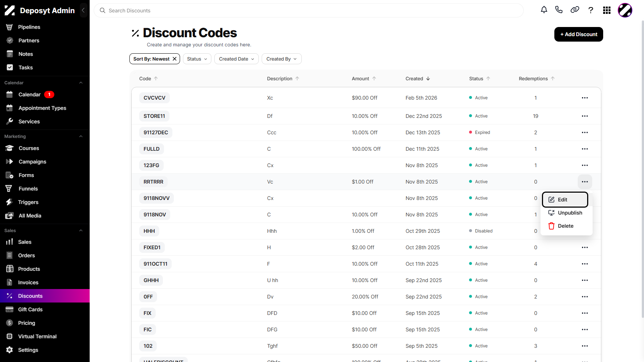Open Settings in the sidebar

pyautogui.click(x=45, y=350)
